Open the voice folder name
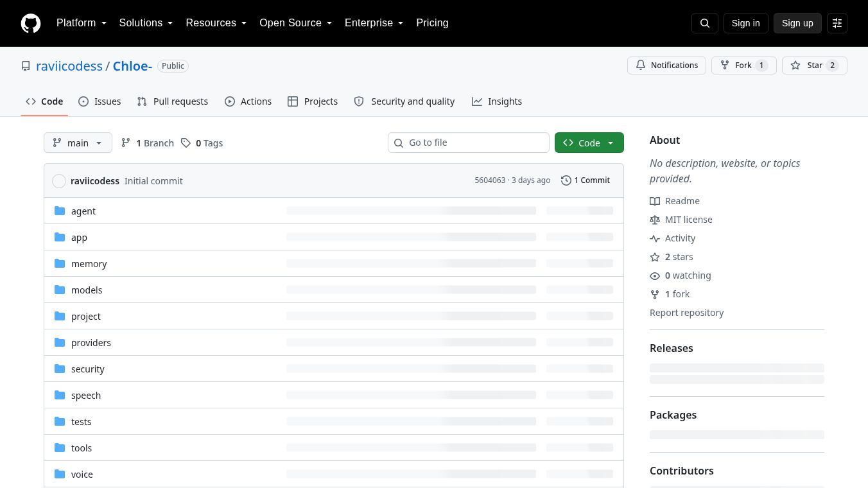 (82, 475)
